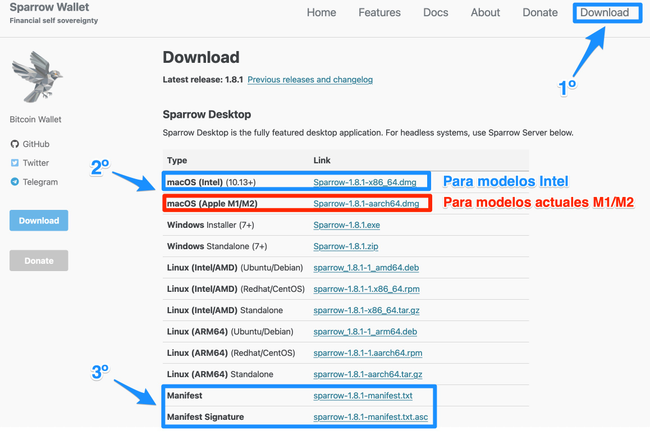Open sparrow-1.8.1-manifest.txt.asc signature link

[x=370, y=417]
